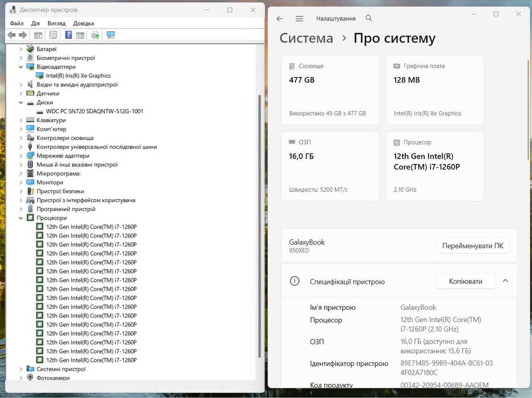
Task: Expand the Мікропрограма tree node
Action: click(x=20, y=173)
